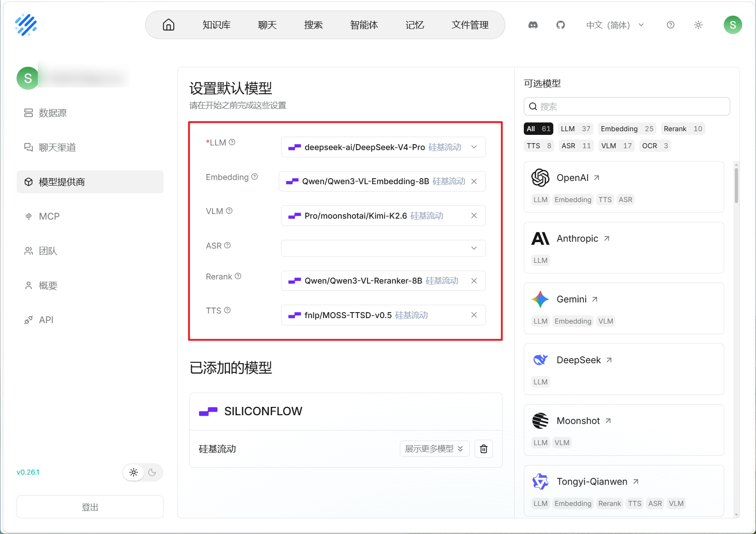The width and height of the screenshot is (756, 534).
Task: Click the TTS help tooltip icon
Action: (x=228, y=310)
